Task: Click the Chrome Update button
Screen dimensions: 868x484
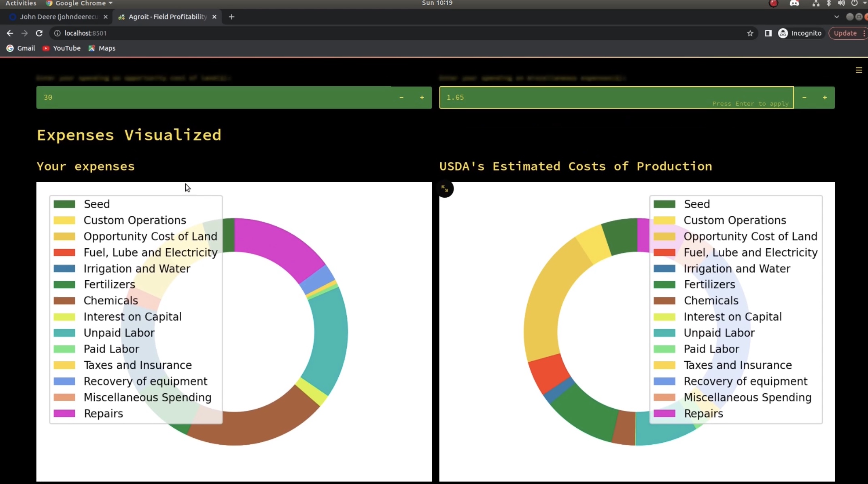Action: (845, 33)
